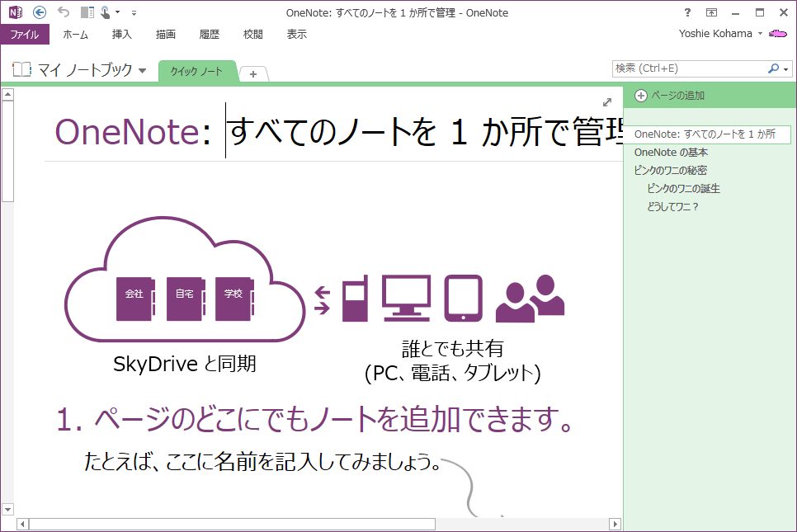Toggle full screen ribbon display options

[711, 12]
